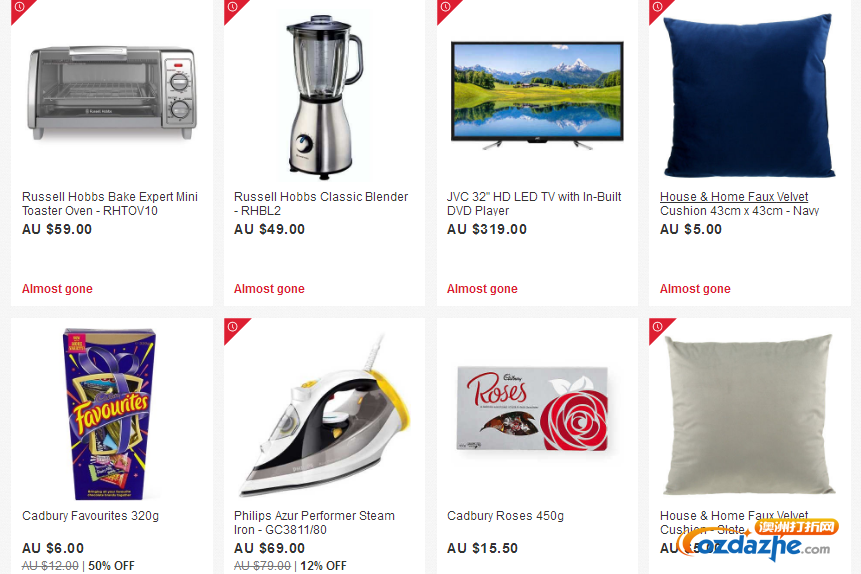The height and width of the screenshot is (574, 861).
Task: Open the Russell Hobbs blender product image
Action: click(x=324, y=97)
